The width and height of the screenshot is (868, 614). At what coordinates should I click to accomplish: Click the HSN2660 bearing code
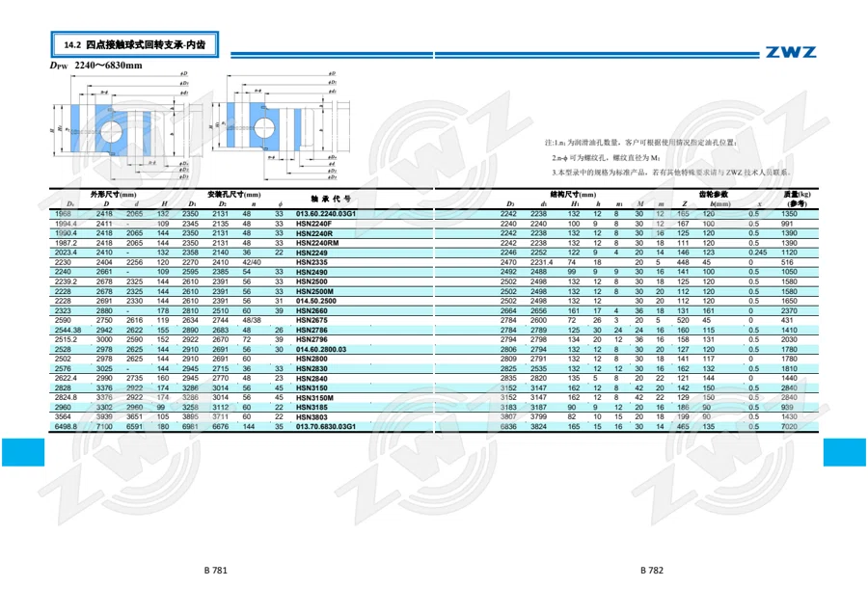(312, 311)
